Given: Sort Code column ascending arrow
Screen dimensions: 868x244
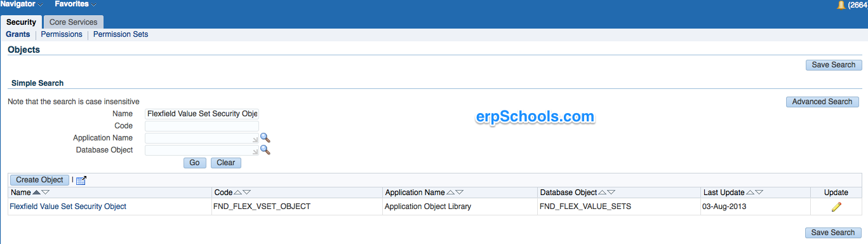Looking at the screenshot, I should (238, 192).
